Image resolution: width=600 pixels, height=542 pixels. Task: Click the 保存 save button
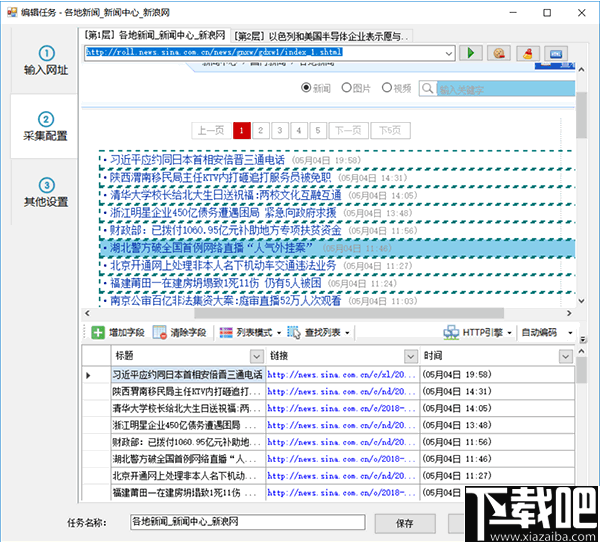click(x=405, y=523)
